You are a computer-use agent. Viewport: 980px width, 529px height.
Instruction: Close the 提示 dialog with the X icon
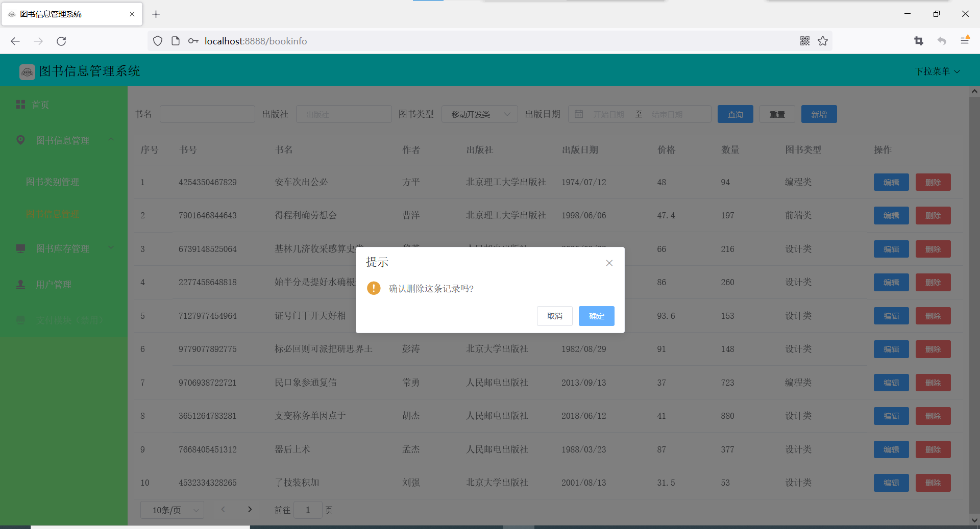(x=609, y=263)
